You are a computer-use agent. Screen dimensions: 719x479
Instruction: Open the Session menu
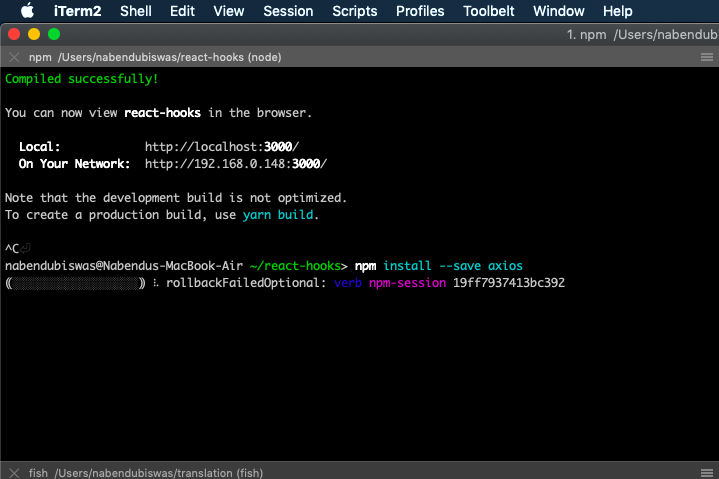click(x=288, y=11)
